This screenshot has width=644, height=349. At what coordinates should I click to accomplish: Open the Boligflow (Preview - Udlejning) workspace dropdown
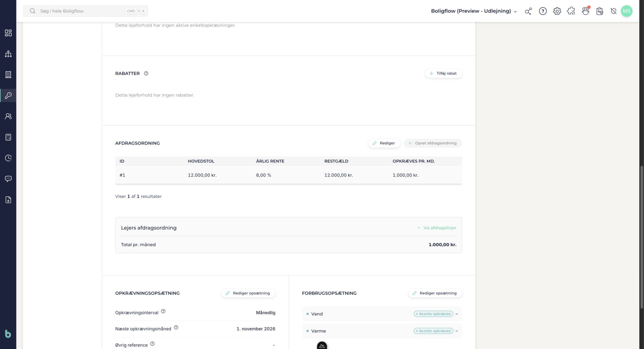pyautogui.click(x=474, y=11)
